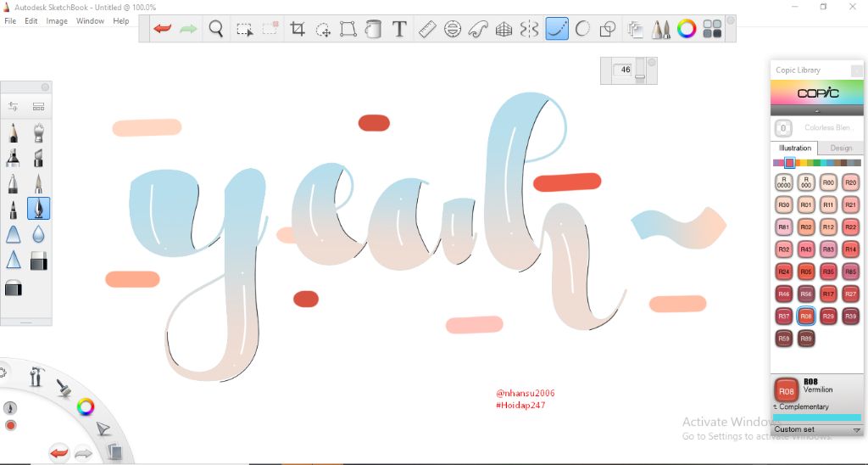The width and height of the screenshot is (868, 465).
Task: Choose the Flood Fill bucket tool
Action: click(374, 29)
